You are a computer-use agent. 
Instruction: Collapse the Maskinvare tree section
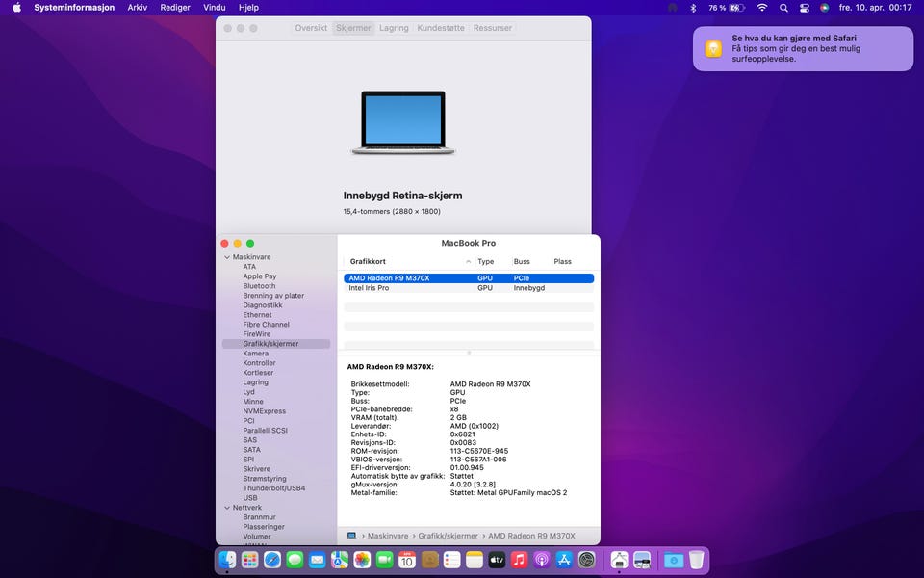click(227, 257)
